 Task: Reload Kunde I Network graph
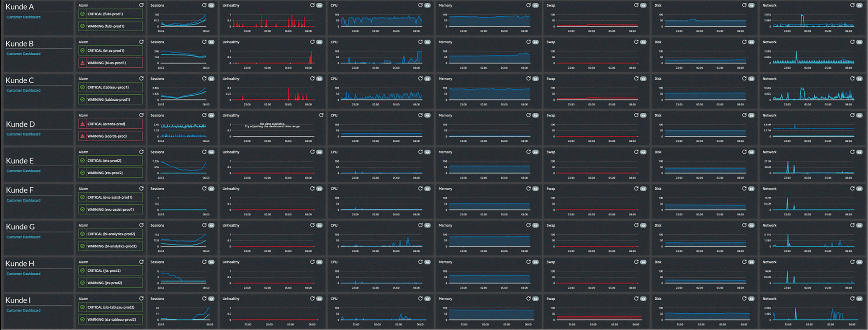[x=853, y=298]
